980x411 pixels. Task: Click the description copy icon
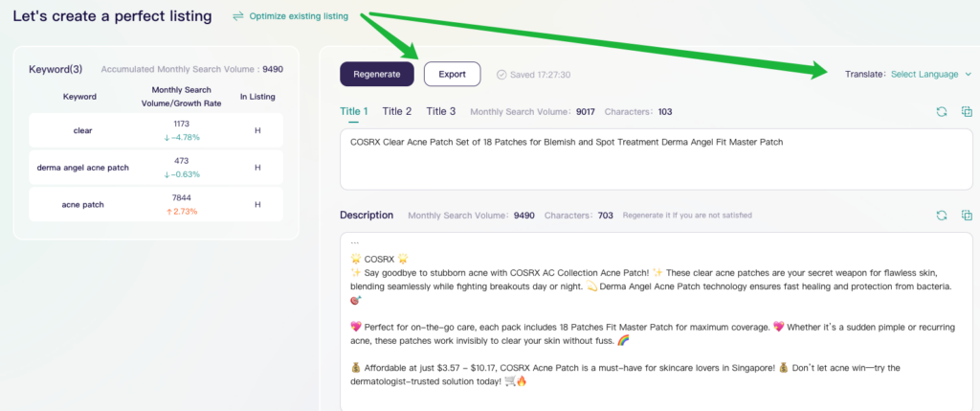tap(966, 216)
